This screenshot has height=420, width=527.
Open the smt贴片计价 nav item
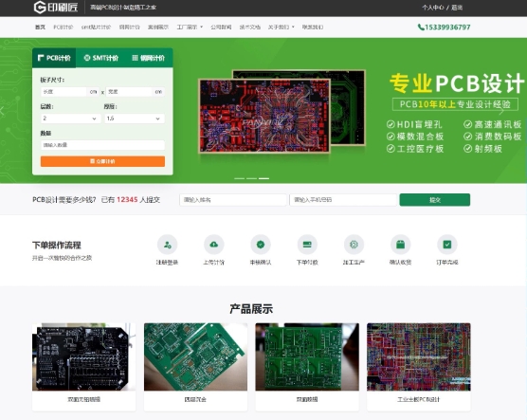[x=96, y=27]
